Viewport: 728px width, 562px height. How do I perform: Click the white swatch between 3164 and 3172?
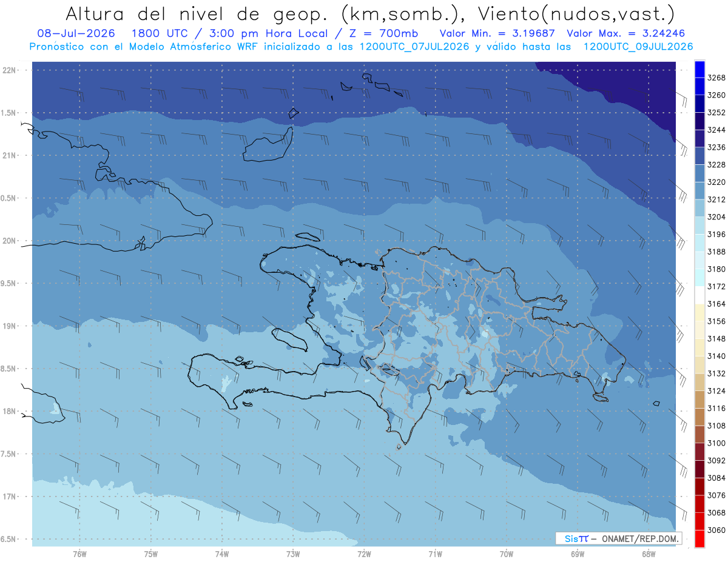tap(699, 295)
